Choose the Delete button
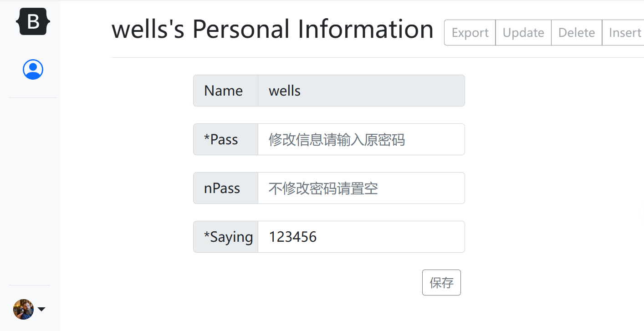This screenshot has height=331, width=644. tap(577, 33)
